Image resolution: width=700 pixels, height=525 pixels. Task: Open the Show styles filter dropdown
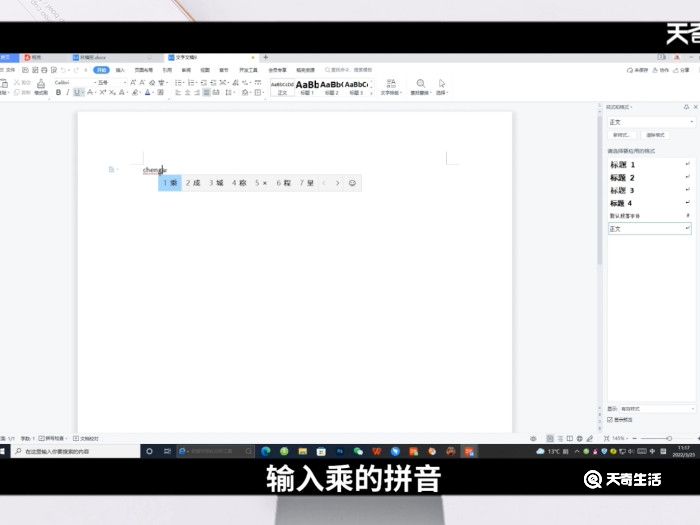(657, 408)
